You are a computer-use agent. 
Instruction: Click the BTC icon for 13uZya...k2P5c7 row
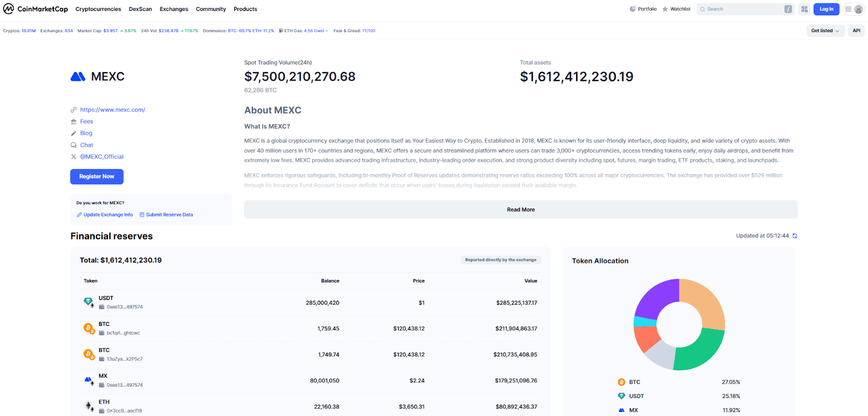(x=88, y=354)
